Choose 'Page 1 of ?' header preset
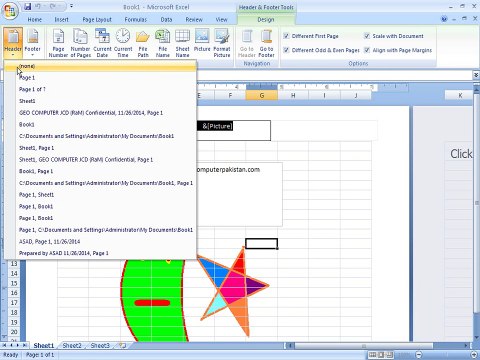The width and height of the screenshot is (480, 360). [x=100, y=89]
